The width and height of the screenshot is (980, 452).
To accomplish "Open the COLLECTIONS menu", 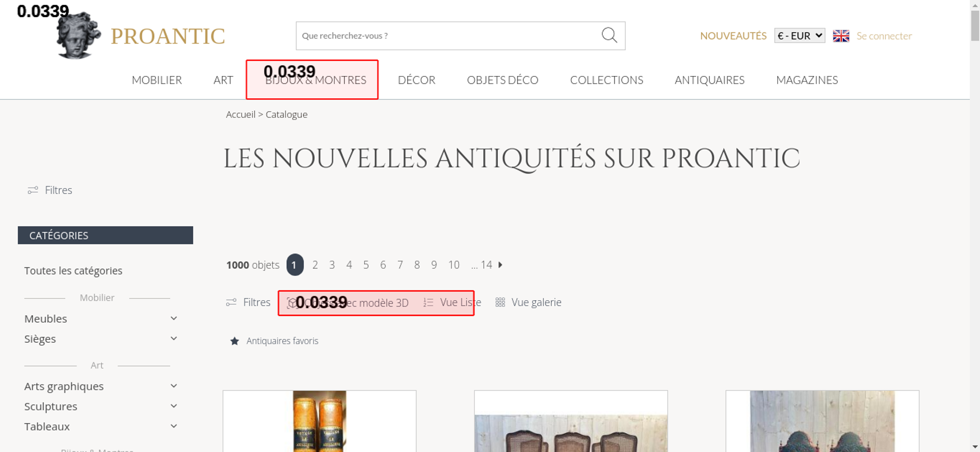I will pos(607,80).
